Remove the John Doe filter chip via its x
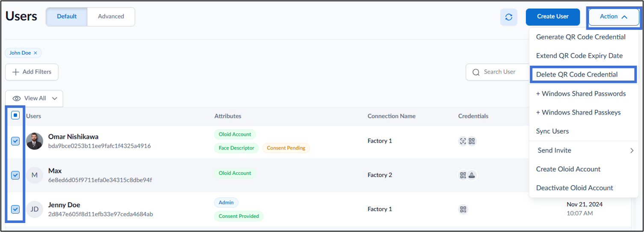 [35, 53]
